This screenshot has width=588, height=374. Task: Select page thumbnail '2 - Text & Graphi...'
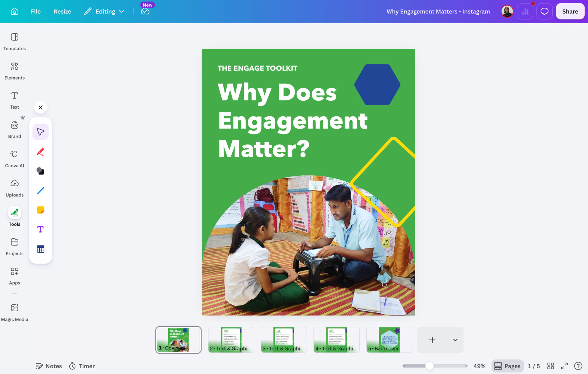(231, 340)
